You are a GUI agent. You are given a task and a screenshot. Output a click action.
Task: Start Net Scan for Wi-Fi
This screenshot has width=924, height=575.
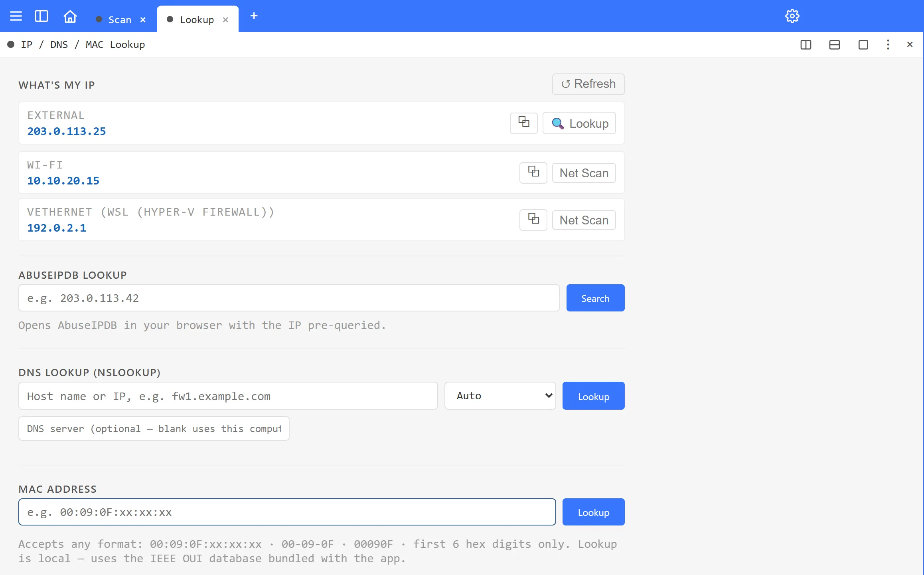coord(584,173)
